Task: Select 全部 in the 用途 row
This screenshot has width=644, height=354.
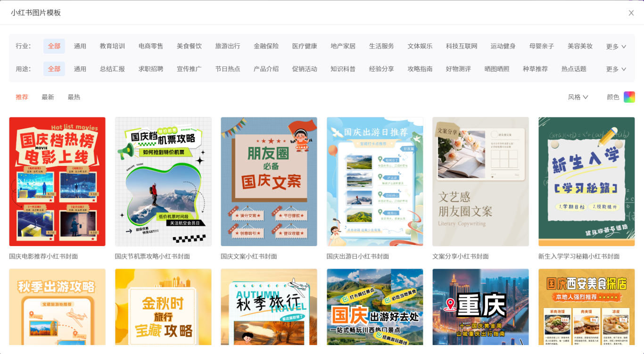Action: tap(54, 69)
